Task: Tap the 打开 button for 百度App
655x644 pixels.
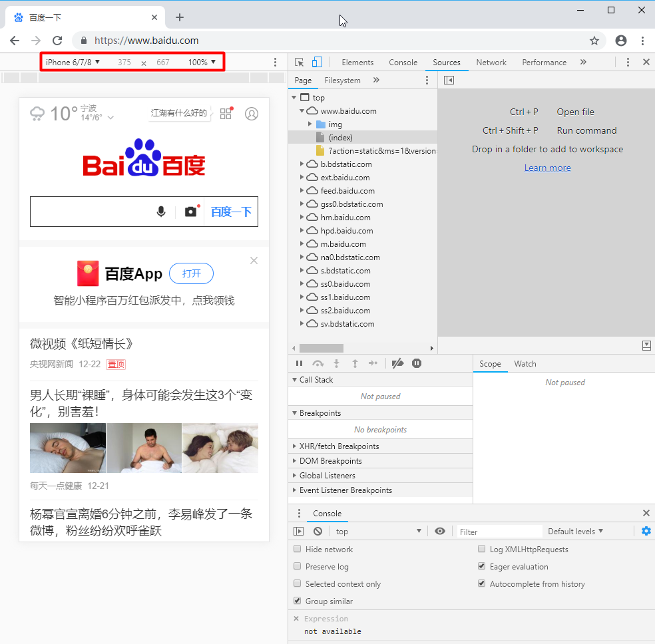Action: (191, 273)
